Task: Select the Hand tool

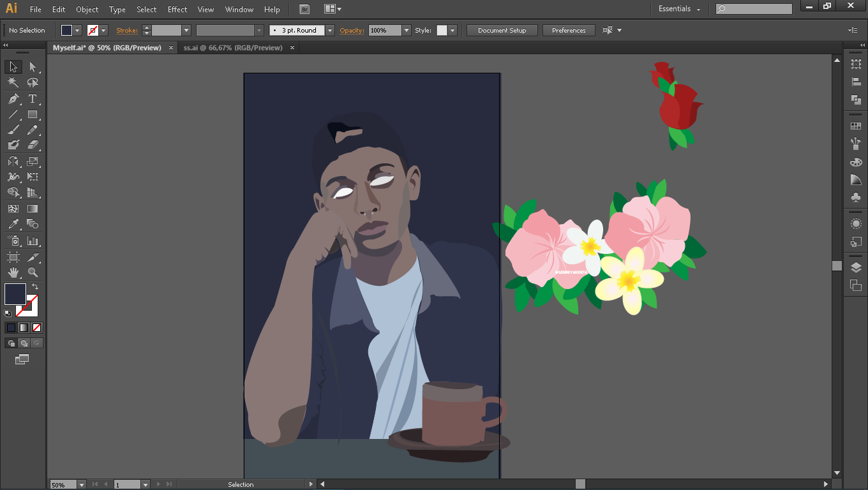Action: tap(13, 272)
